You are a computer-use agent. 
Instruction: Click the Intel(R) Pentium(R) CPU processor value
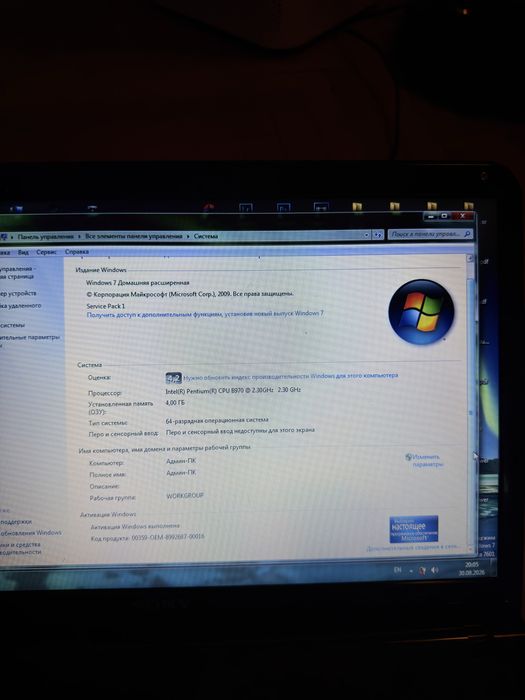pos(233,390)
